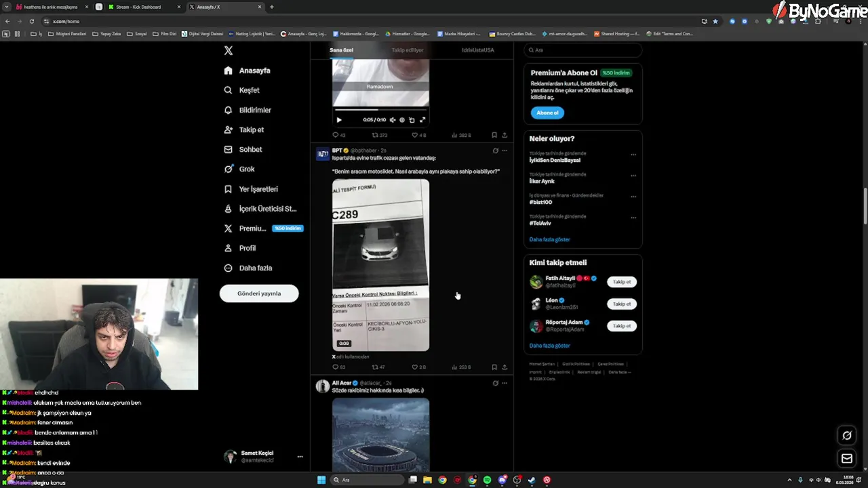868x488 pixels.
Task: Share the Ramadown video post
Action: 505,135
